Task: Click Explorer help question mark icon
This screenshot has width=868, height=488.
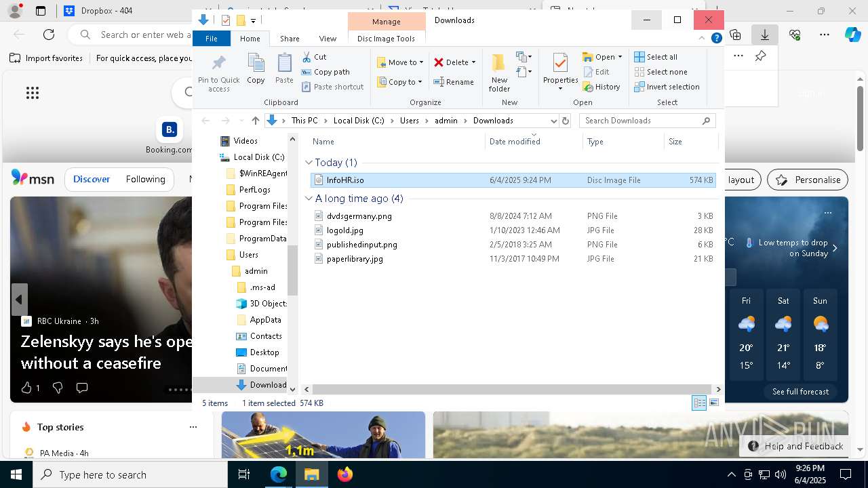Action: pyautogui.click(x=716, y=38)
